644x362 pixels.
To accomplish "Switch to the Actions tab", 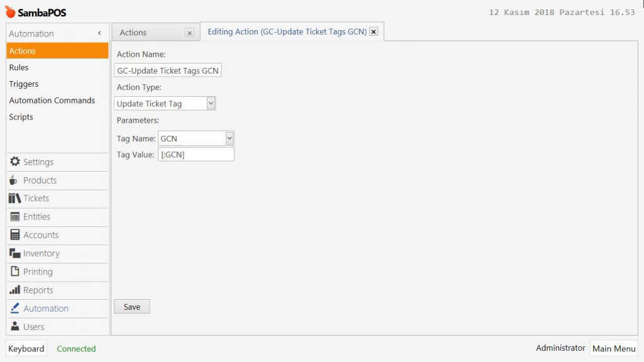I will (x=133, y=33).
